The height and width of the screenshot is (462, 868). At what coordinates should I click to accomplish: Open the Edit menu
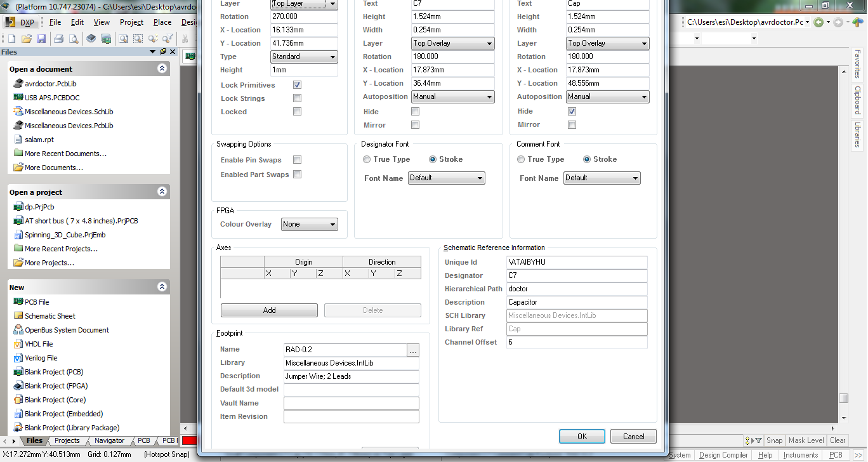(x=77, y=22)
